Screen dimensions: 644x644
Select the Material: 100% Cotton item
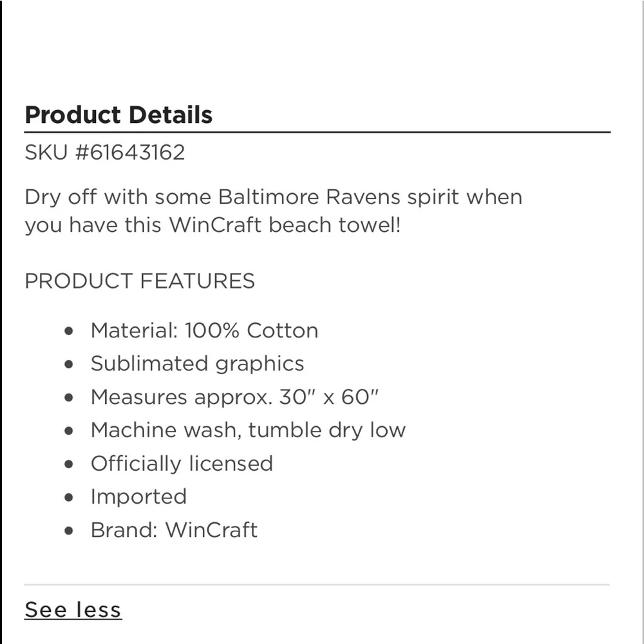(204, 330)
